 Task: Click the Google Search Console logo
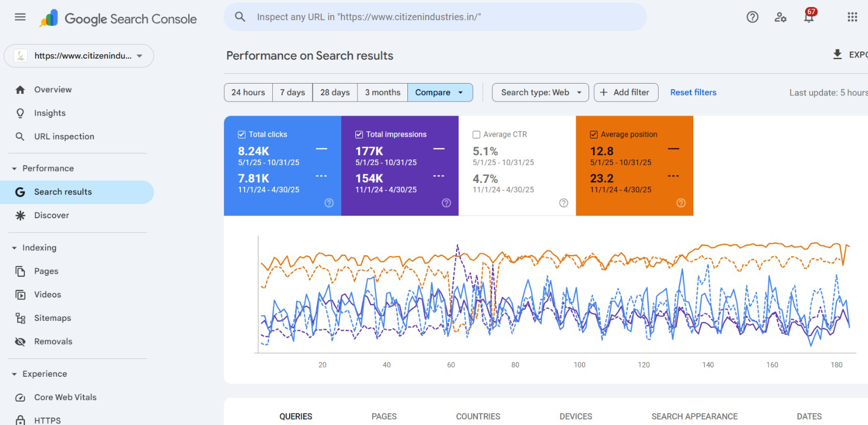pos(118,18)
